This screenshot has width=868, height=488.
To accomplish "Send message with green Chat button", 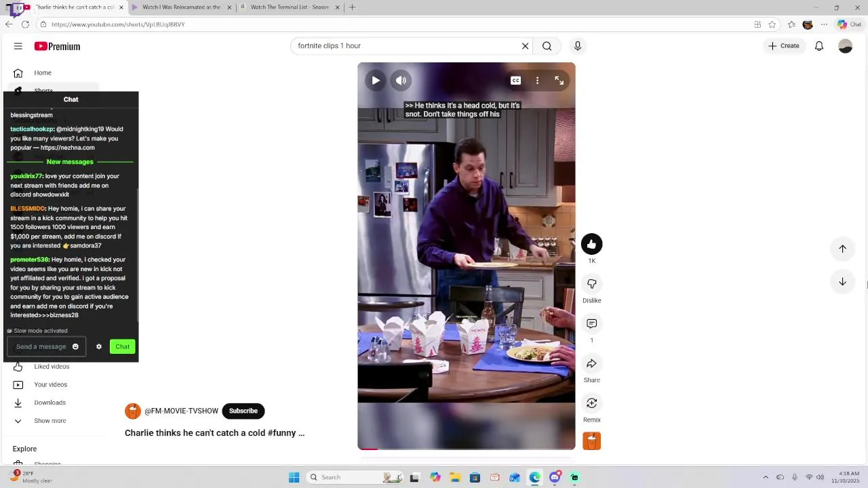I will tap(123, 346).
